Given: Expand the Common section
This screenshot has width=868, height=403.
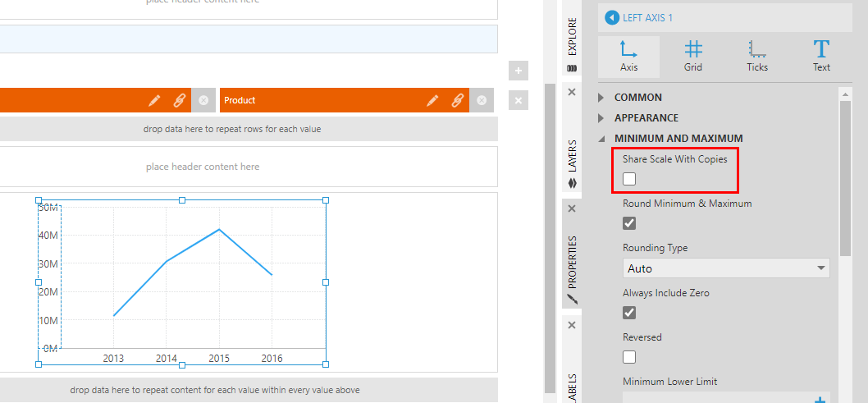Looking at the screenshot, I should tap(638, 97).
